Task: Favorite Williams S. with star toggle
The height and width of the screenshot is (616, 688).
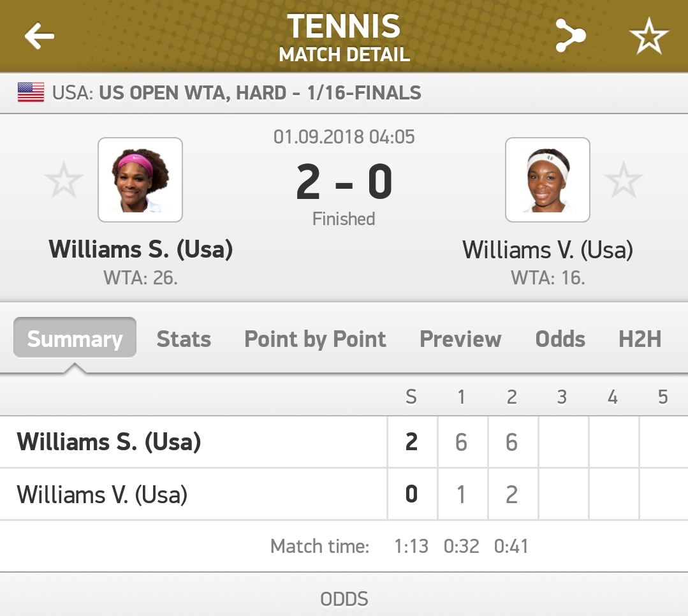Action: (64, 180)
